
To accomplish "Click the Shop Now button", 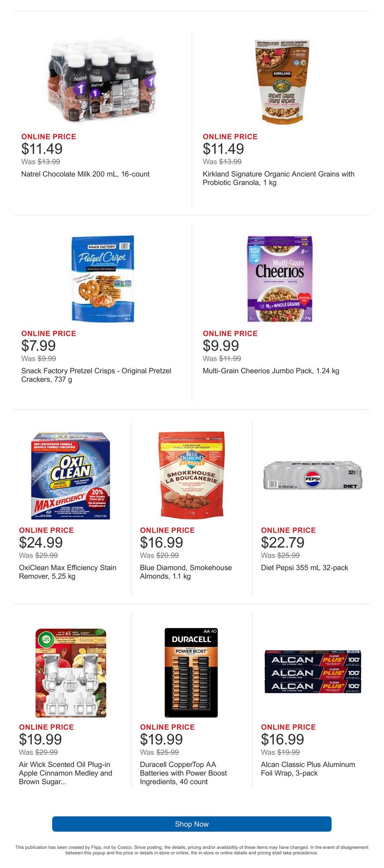I will click(192, 824).
